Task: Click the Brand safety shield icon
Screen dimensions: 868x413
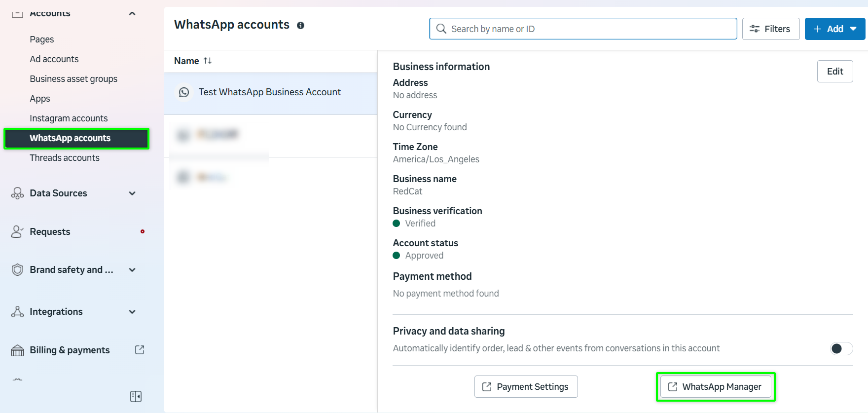Action: click(17, 270)
